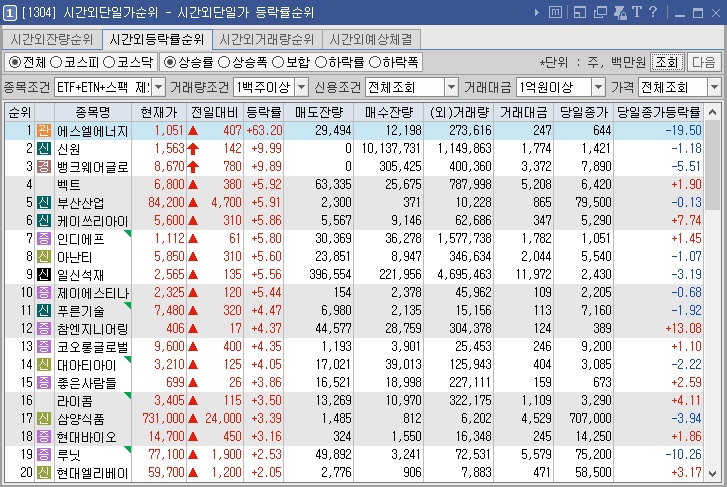The image size is (727, 487).
Task: Sort by the 현재가 column header
Action: click(x=159, y=112)
